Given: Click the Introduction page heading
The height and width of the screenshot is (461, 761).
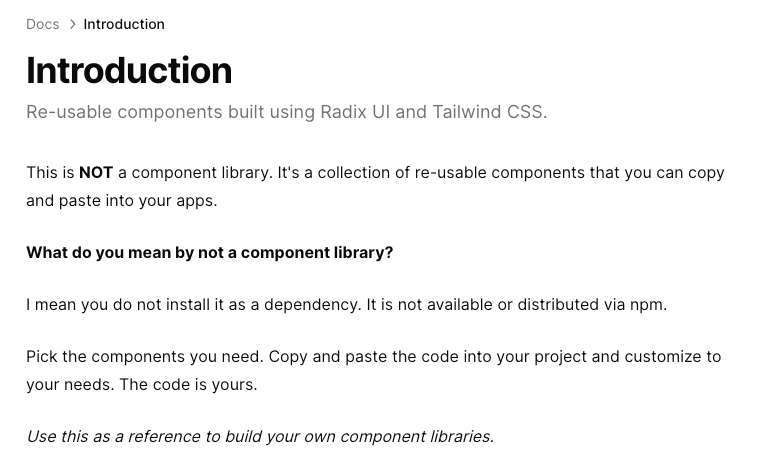Looking at the screenshot, I should coord(129,71).
